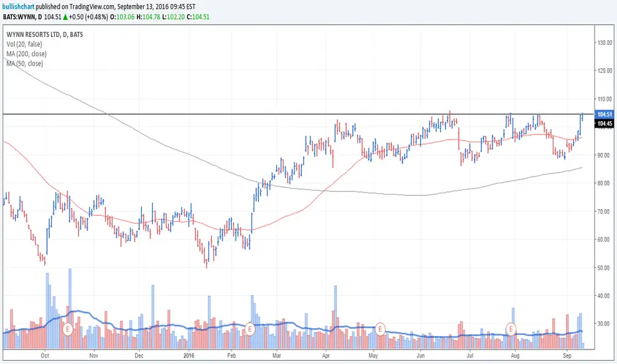Click the H:104.78 high value
617x364 pixels.
[x=148, y=17]
